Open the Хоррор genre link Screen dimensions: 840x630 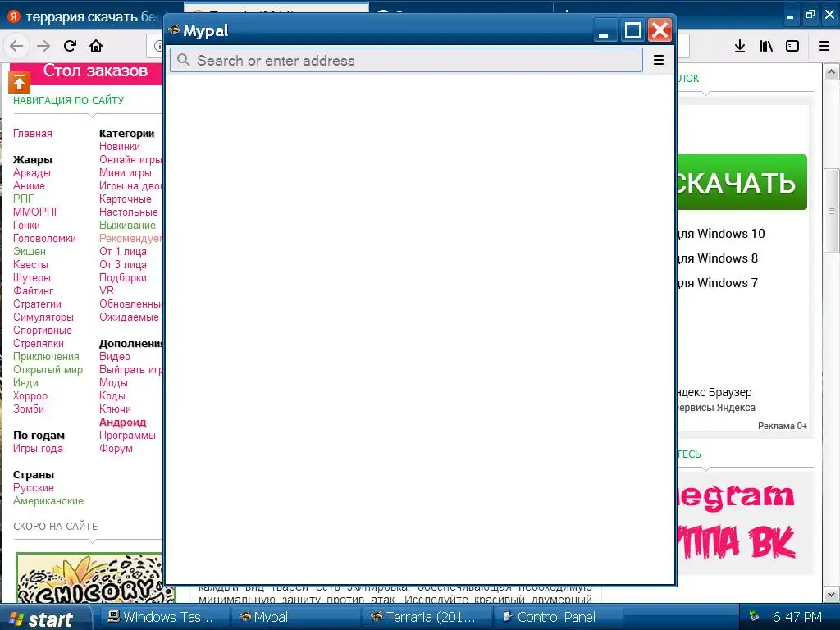30,396
